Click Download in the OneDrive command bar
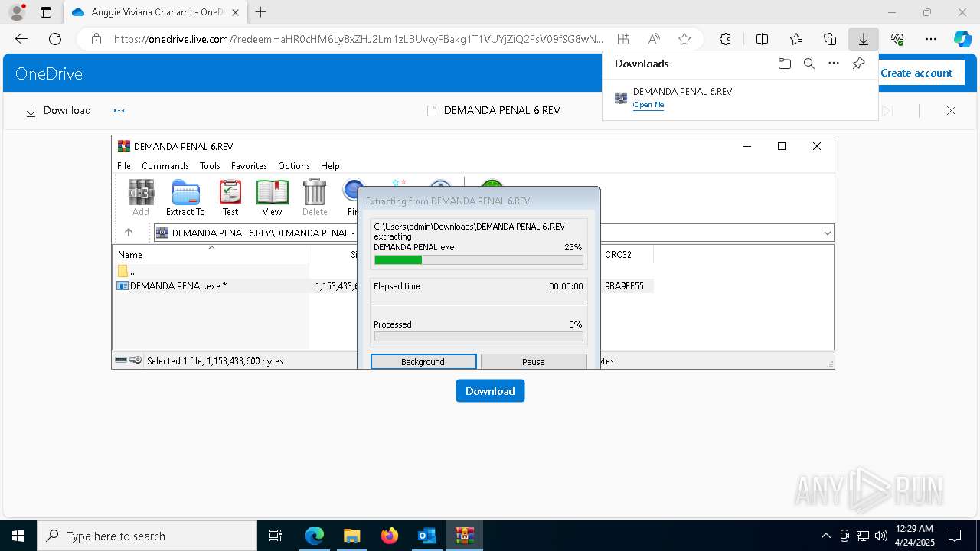980x551 pixels. [58, 111]
